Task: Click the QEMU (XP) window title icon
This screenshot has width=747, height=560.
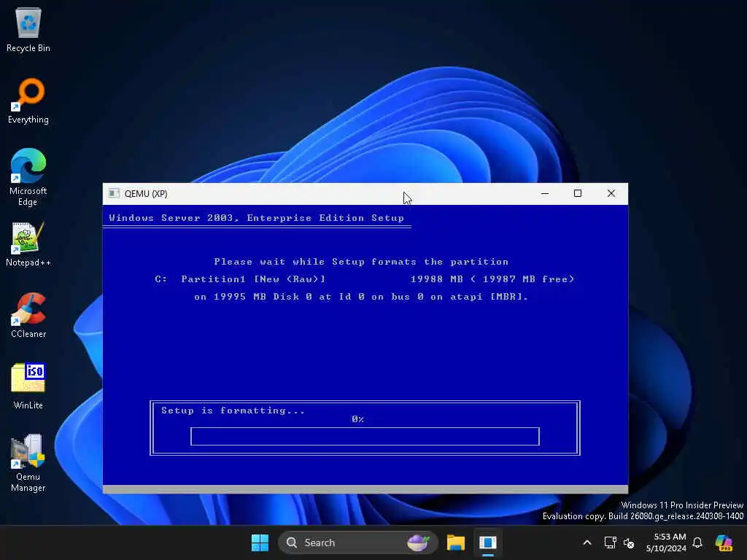Action: coord(114,193)
